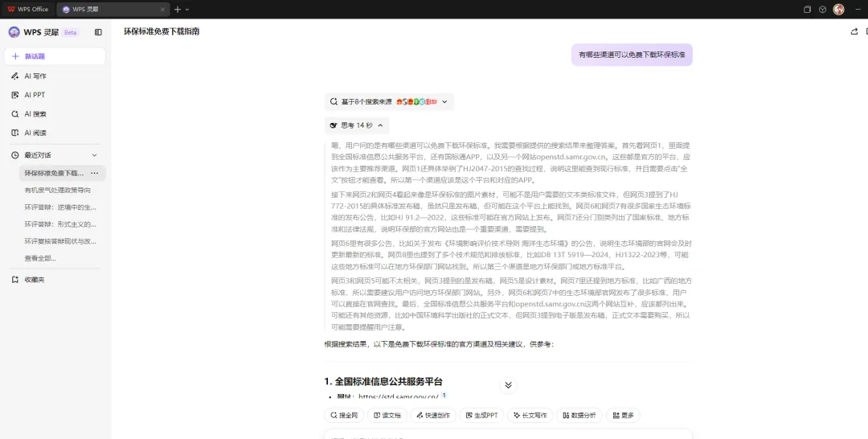The image size is (868, 439).
Task: Click the 长文写作 button
Action: pyautogui.click(x=530, y=415)
